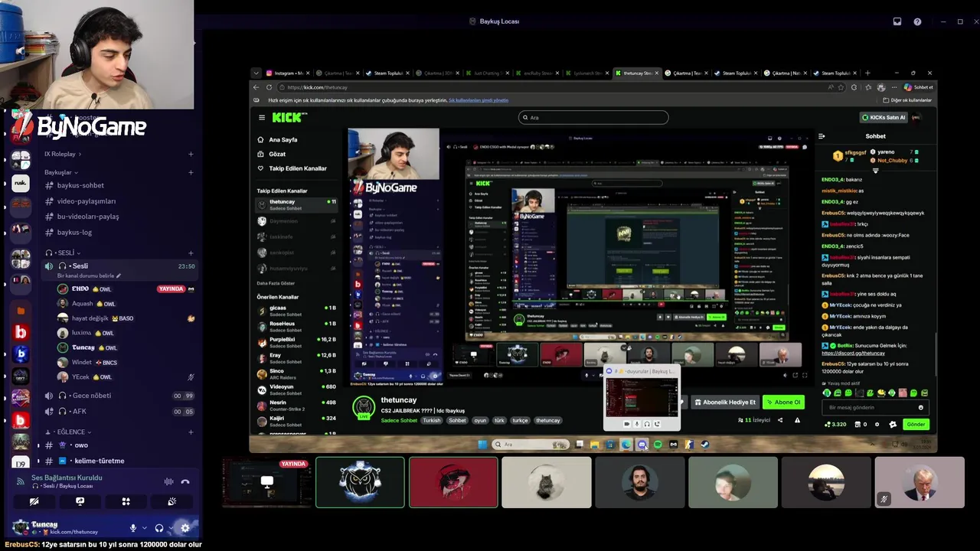Click the Edge browser icon in streamed taskbar
Image resolution: width=980 pixels, height=551 pixels.
point(626,444)
